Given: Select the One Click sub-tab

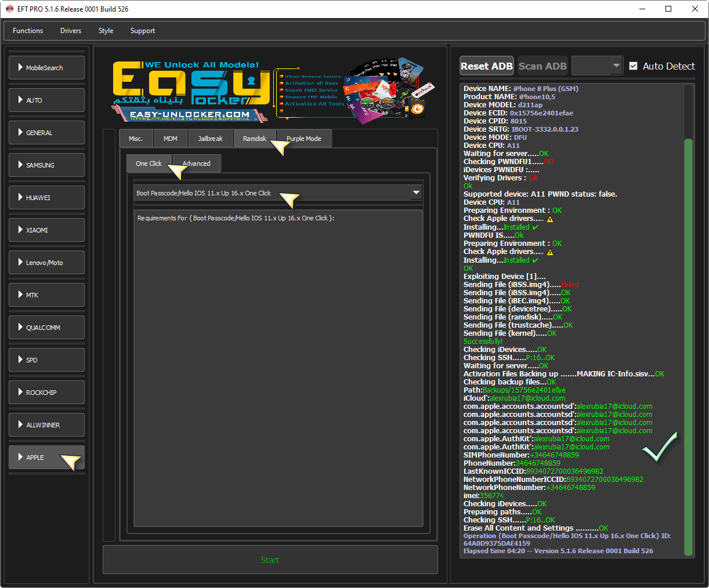Looking at the screenshot, I should (x=149, y=164).
